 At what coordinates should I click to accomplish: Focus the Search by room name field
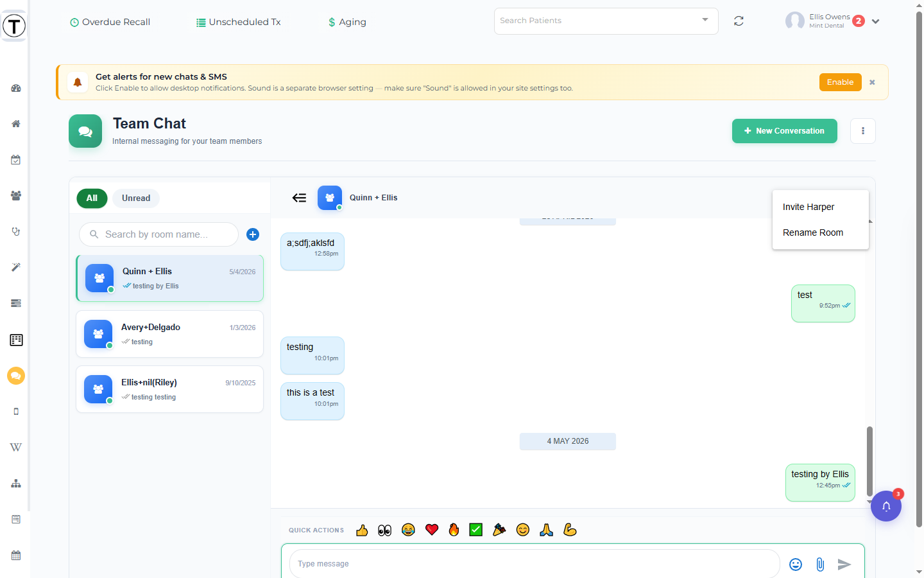pyautogui.click(x=158, y=234)
